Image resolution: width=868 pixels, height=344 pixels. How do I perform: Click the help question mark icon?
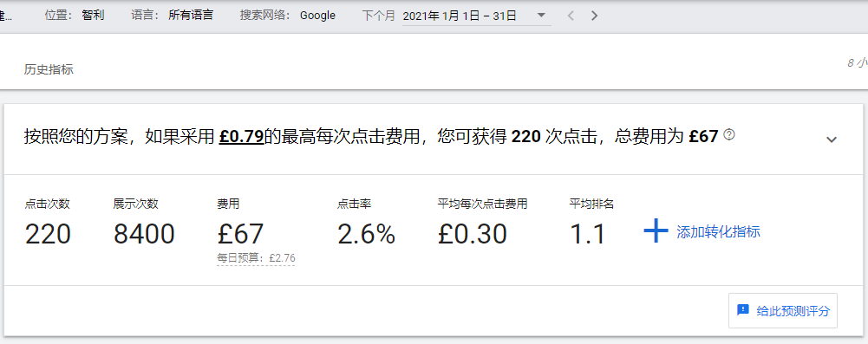click(x=729, y=133)
